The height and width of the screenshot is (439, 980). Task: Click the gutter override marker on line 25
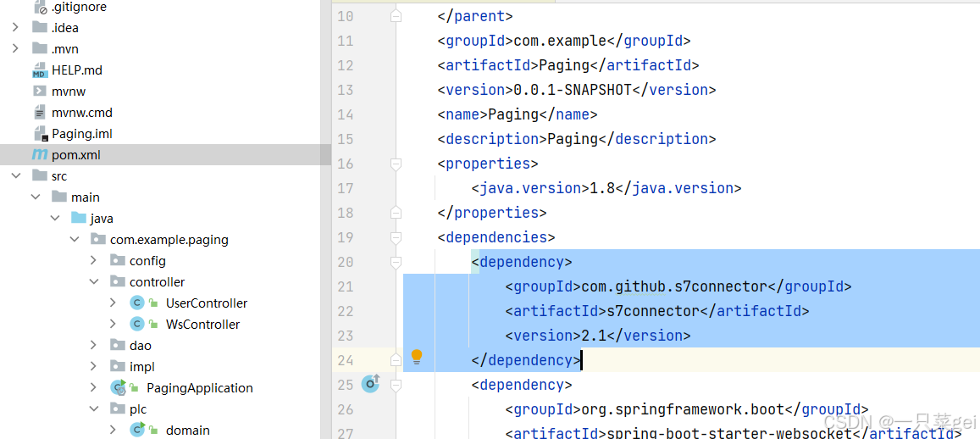tap(371, 383)
